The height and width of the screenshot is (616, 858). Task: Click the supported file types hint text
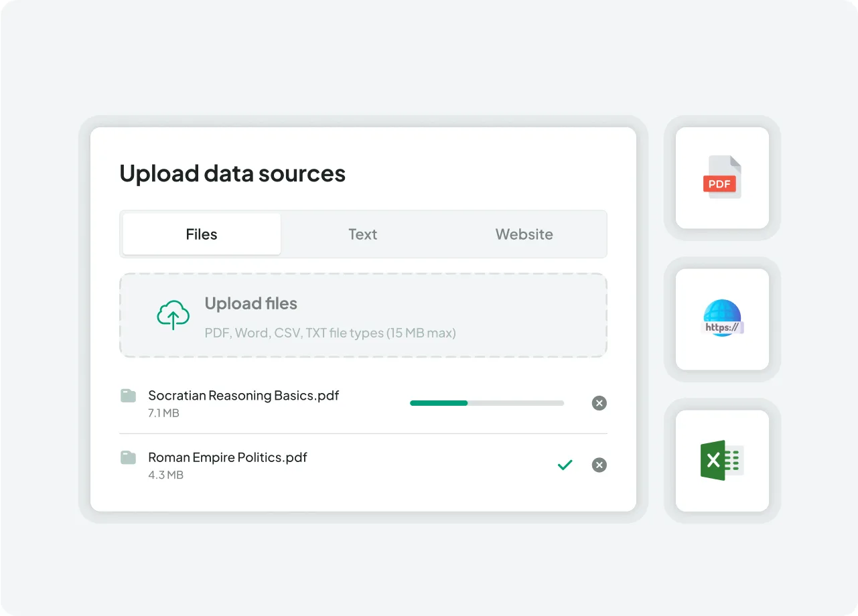[x=330, y=333]
